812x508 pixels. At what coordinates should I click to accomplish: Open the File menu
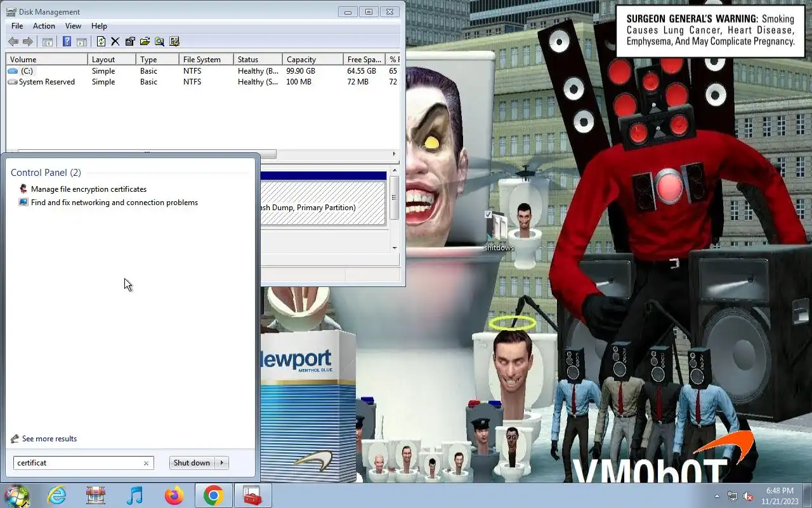17,26
